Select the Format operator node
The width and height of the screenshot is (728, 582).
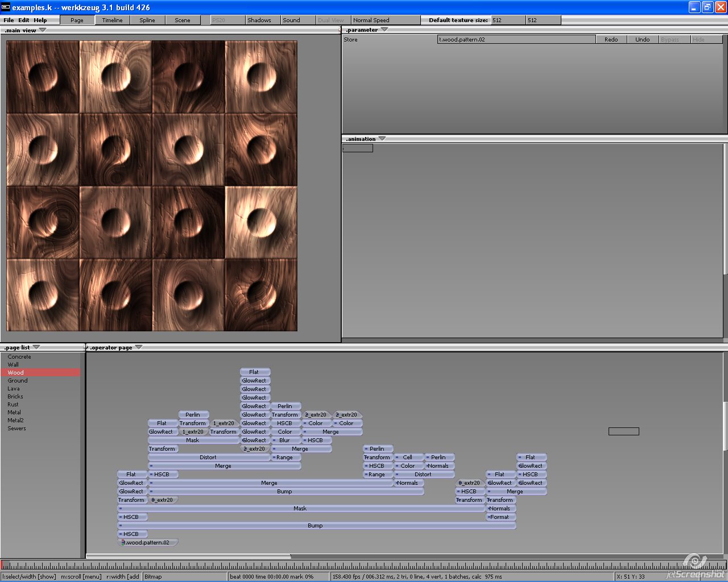(x=500, y=517)
